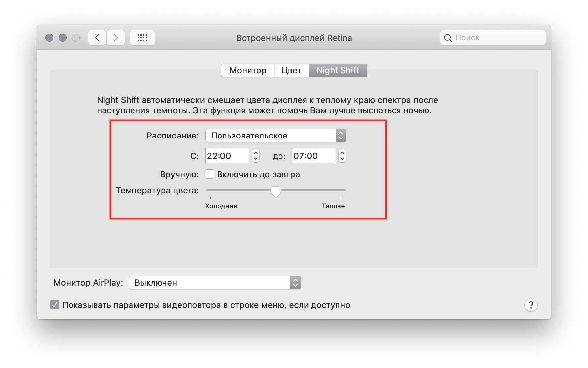The image size is (588, 368).
Task: Select the Night Shift tab
Action: click(338, 70)
